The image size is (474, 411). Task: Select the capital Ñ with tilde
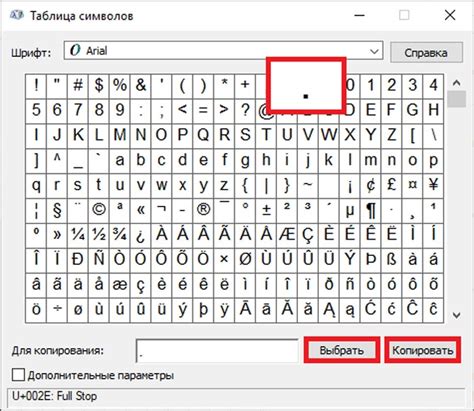[99, 261]
